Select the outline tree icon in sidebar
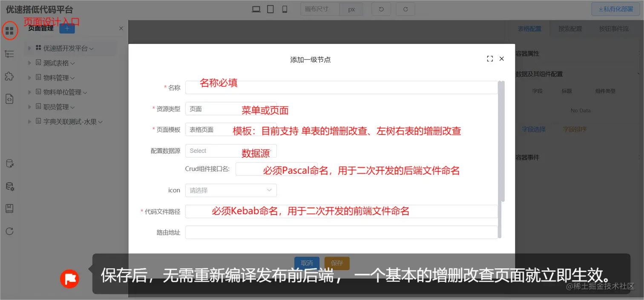The image size is (644, 300). coord(10,54)
